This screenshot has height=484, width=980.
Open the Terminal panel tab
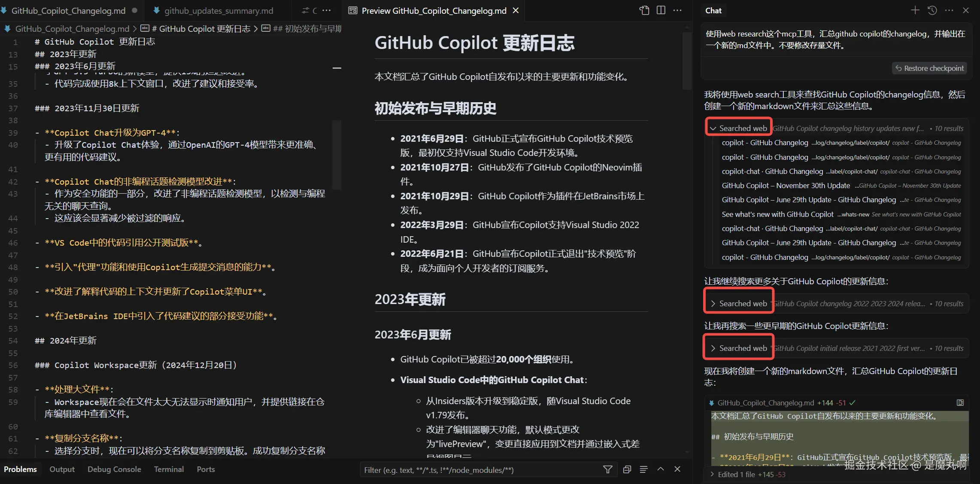169,469
